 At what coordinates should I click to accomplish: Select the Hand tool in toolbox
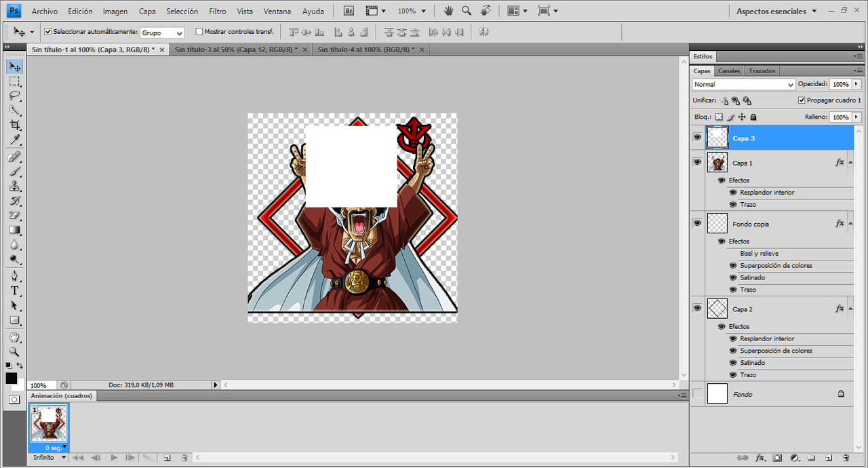click(14, 337)
